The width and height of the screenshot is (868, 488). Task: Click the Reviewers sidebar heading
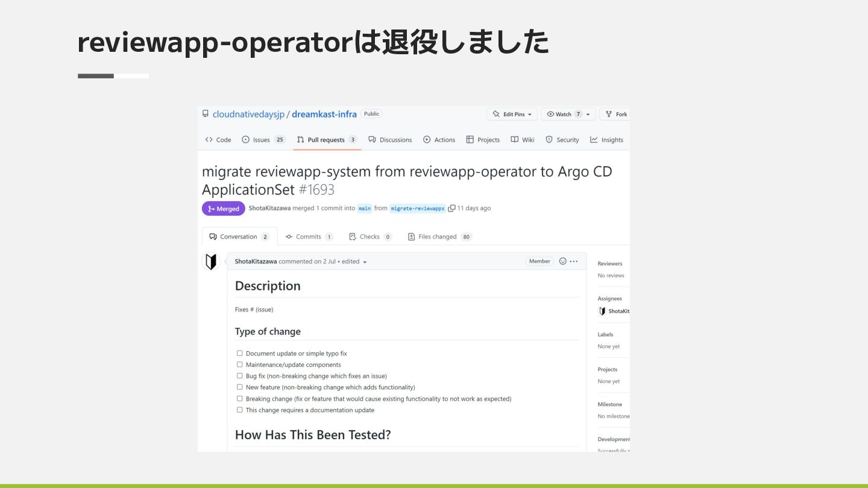pos(610,264)
